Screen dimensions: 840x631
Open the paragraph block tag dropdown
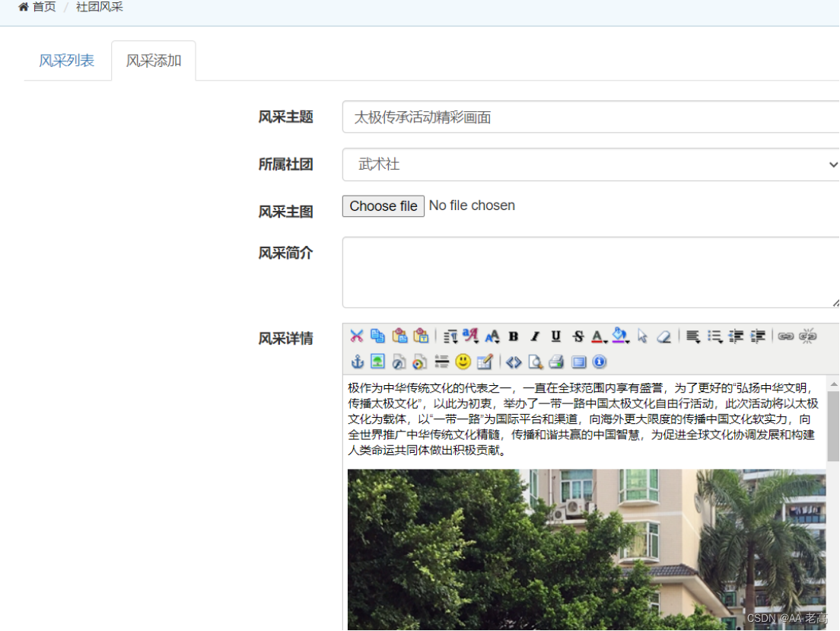(x=450, y=336)
